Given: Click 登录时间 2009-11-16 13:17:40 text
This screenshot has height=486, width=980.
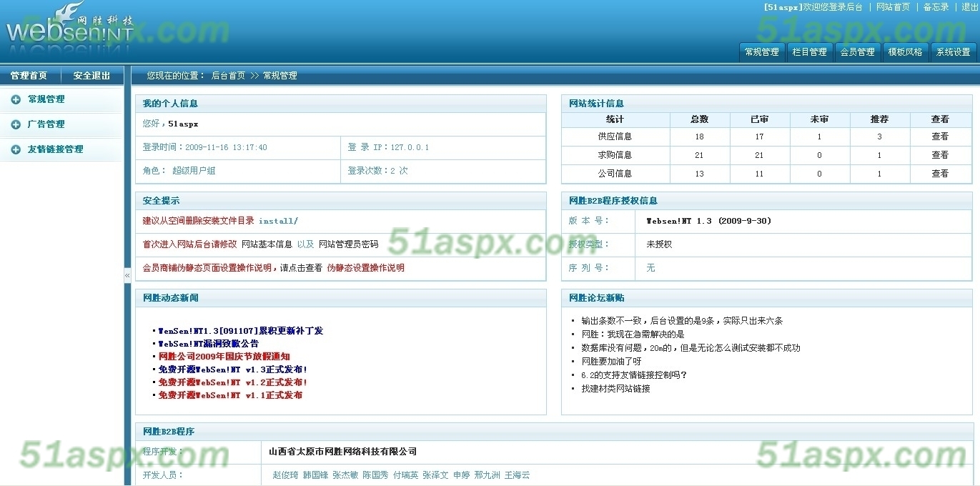Looking at the screenshot, I should tap(204, 148).
